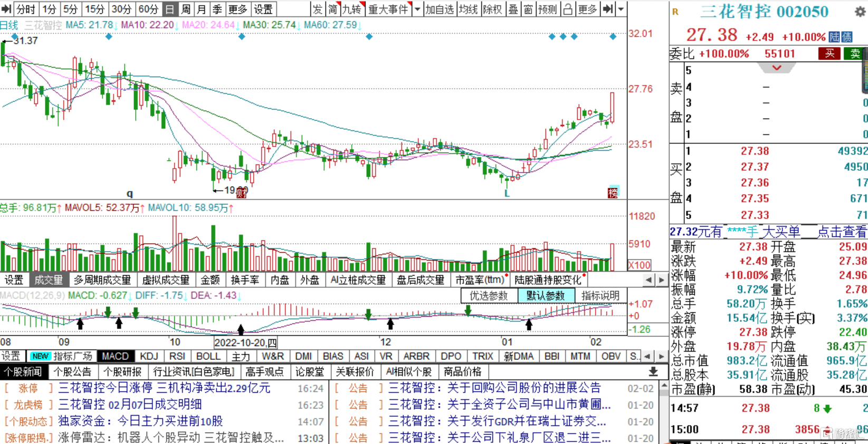Open dropdown arrow at toolbar far right
This screenshot has width=868, height=444.
(621, 9)
